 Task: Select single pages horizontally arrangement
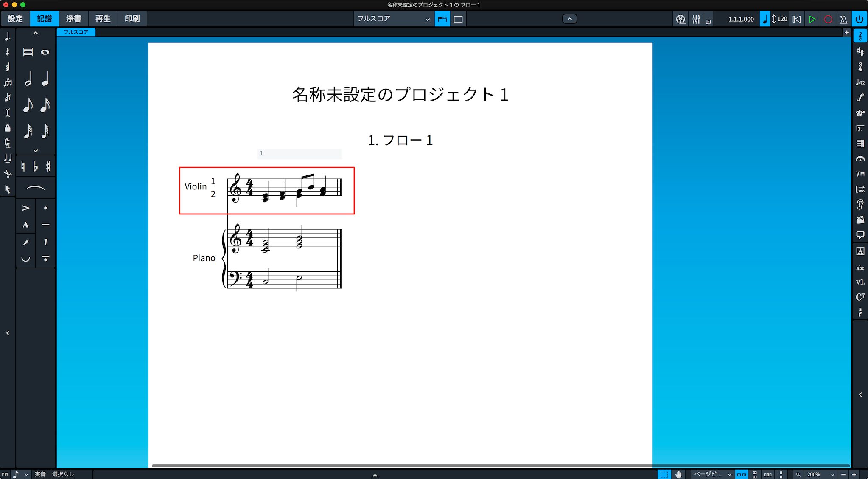click(768, 474)
